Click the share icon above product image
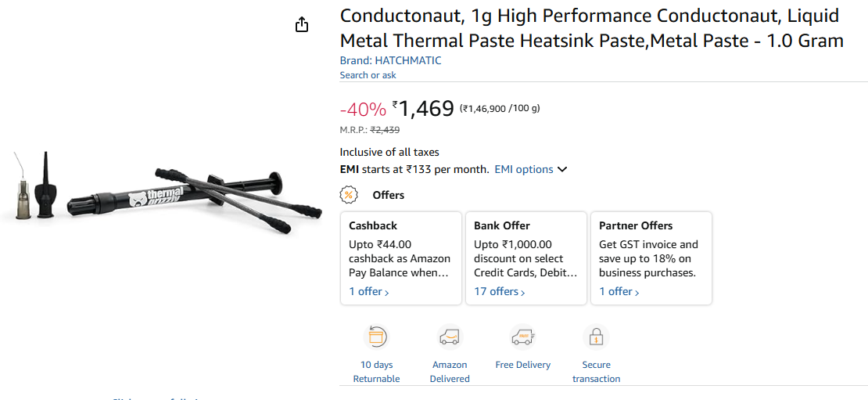 tap(302, 25)
